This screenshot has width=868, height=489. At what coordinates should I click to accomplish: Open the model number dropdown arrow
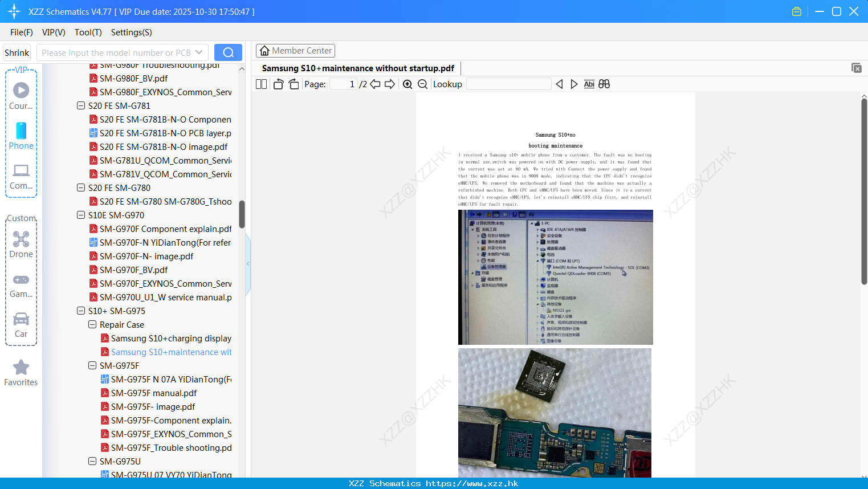tap(199, 52)
